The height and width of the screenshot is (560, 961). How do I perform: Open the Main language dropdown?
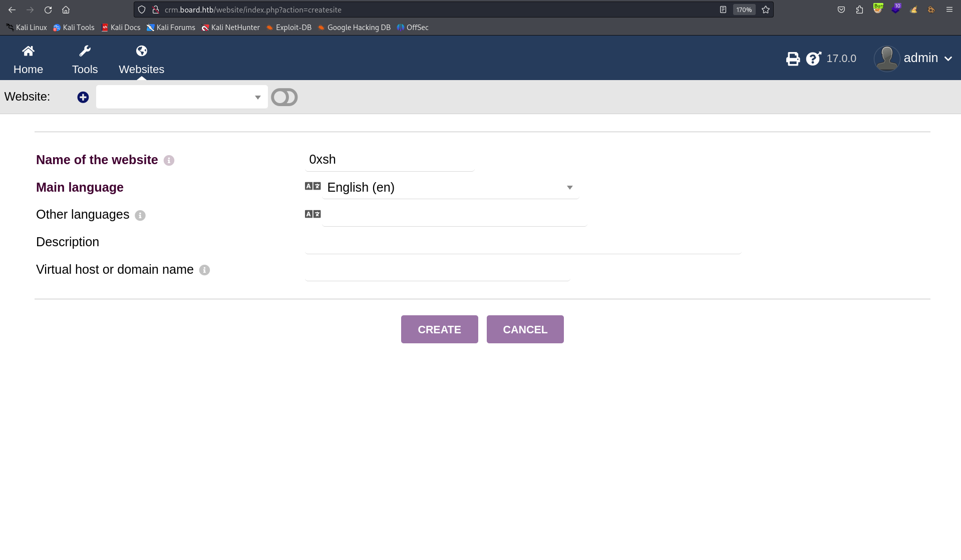pos(450,188)
